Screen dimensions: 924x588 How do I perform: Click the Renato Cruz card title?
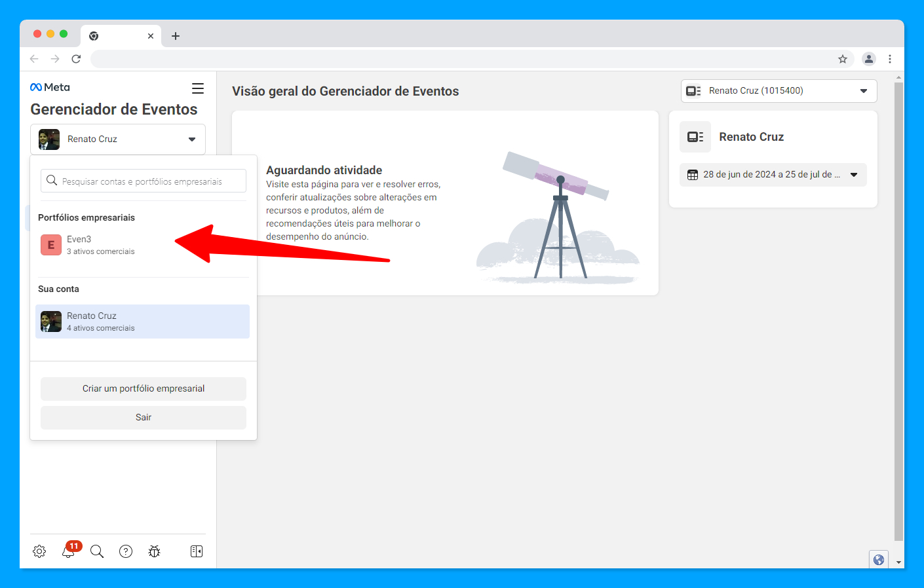[752, 137]
